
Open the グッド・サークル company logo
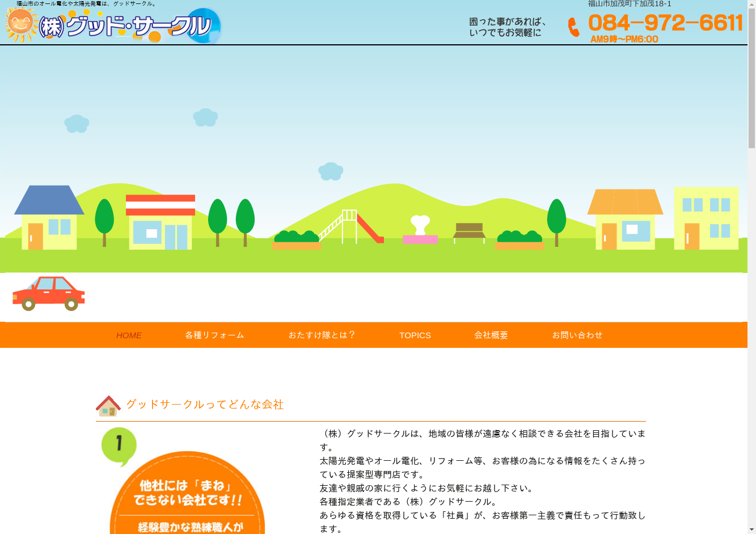coord(112,25)
